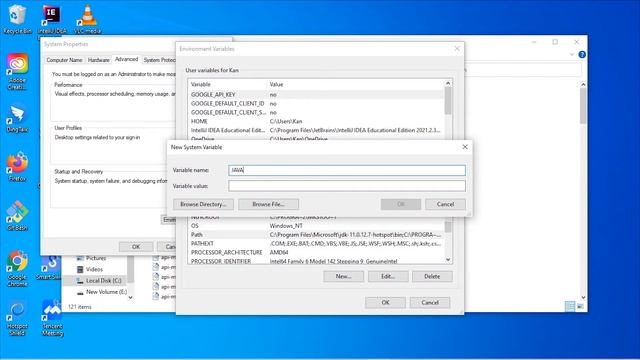Focus the Variable name input field
Image resolution: width=640 pixels, height=360 pixels.
[347, 170]
